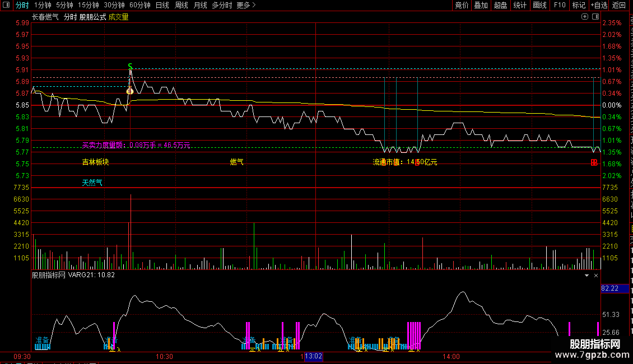Viewport: 633px width, 364px height.
Task: Open the 画线 drawing tools
Action: pos(539,5)
